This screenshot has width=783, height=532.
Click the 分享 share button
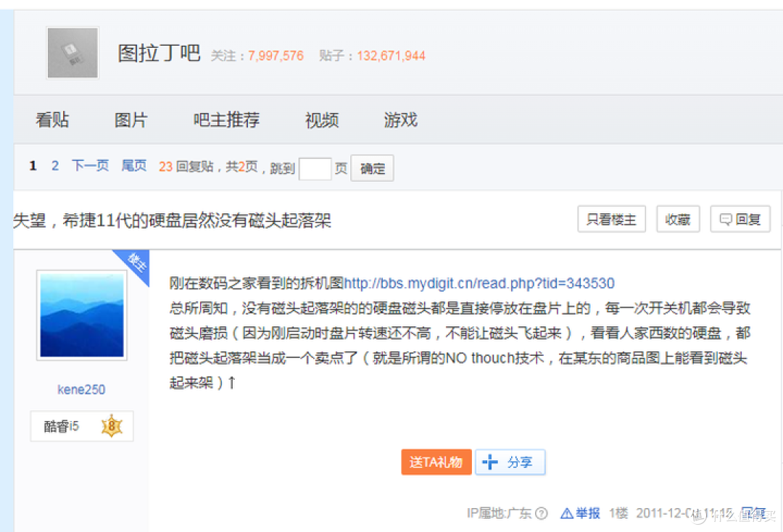(x=510, y=462)
